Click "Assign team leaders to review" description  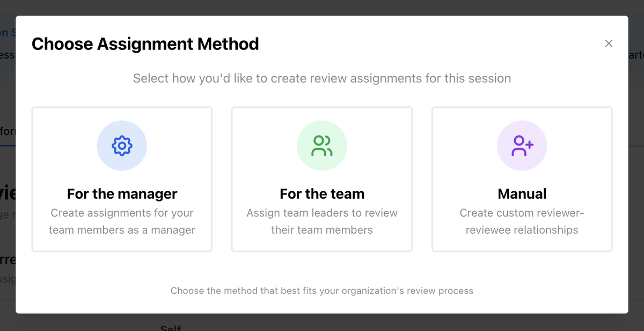[x=322, y=221]
